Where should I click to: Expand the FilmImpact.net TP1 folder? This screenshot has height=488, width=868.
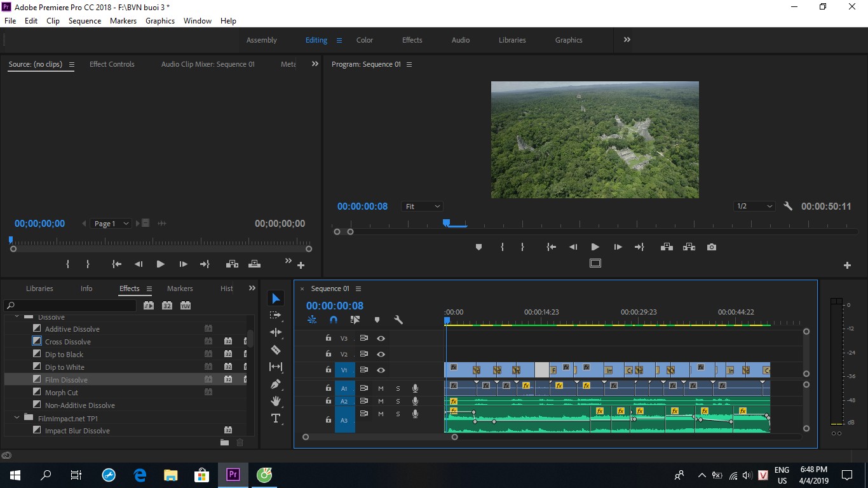pos(17,418)
